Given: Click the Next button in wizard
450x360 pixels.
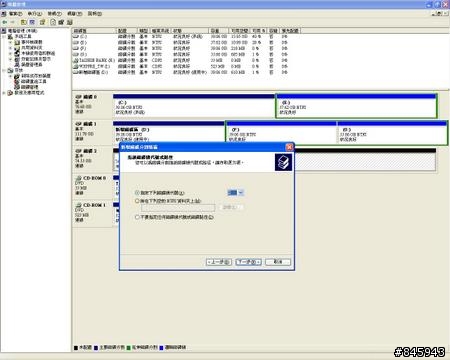Looking at the screenshot, I should click(x=248, y=262).
